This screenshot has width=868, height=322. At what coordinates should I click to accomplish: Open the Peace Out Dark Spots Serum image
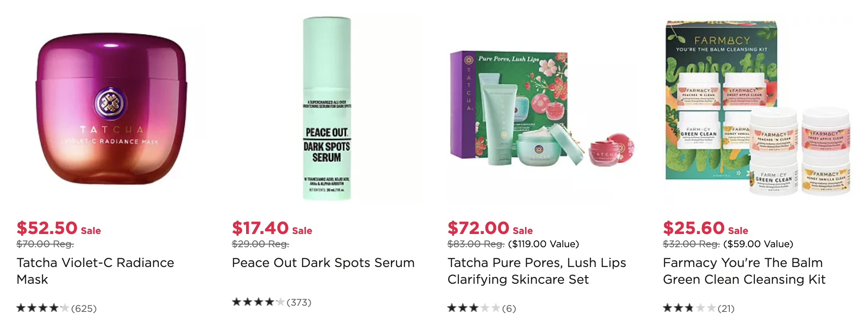click(x=327, y=109)
